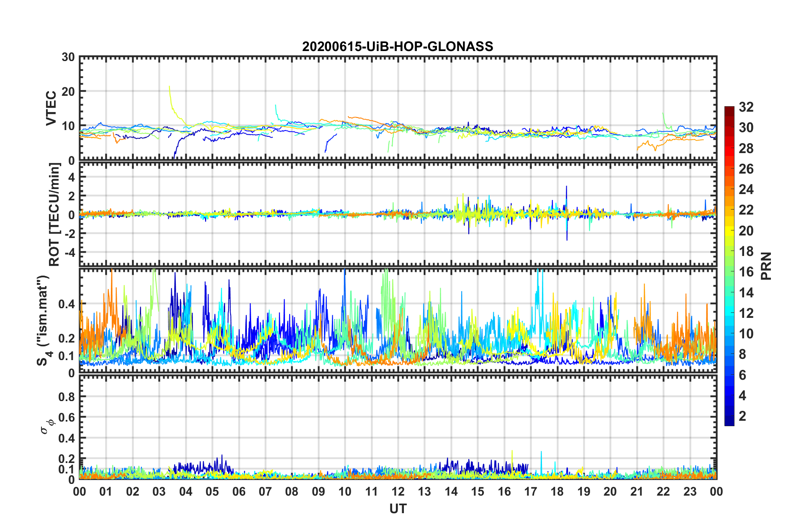Click the S4 ("ism.mat") axis label
Screen dimensions: 796x532
point(44,320)
